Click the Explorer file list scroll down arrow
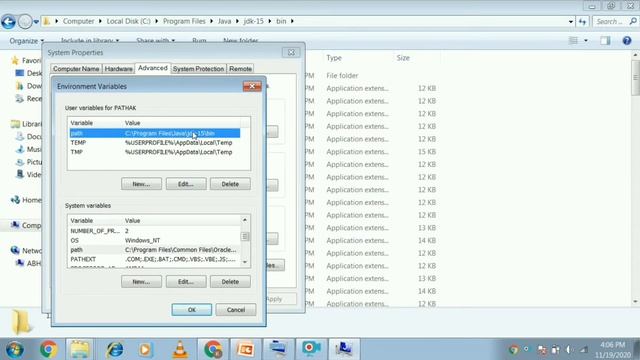This screenshot has width=640, height=360. tap(636, 302)
